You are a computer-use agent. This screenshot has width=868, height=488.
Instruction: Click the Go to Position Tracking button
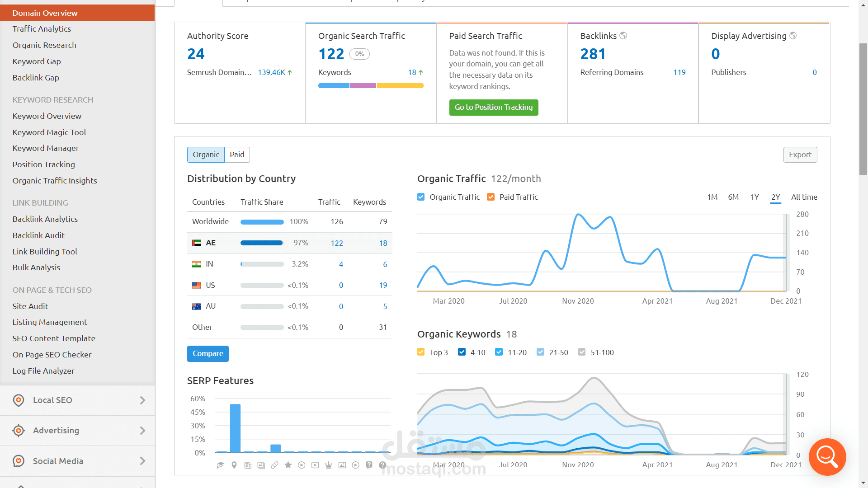tap(494, 108)
